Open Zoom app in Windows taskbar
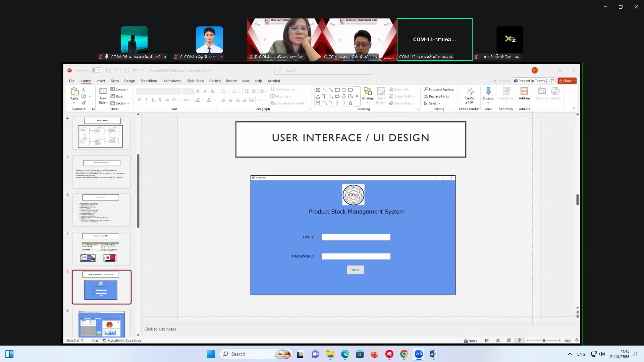 [x=419, y=354]
